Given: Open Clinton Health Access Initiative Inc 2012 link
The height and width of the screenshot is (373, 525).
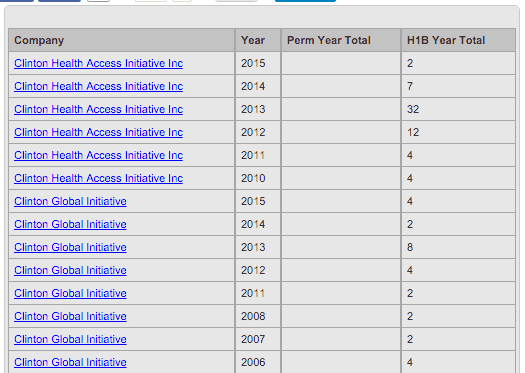Looking at the screenshot, I should [98, 132].
